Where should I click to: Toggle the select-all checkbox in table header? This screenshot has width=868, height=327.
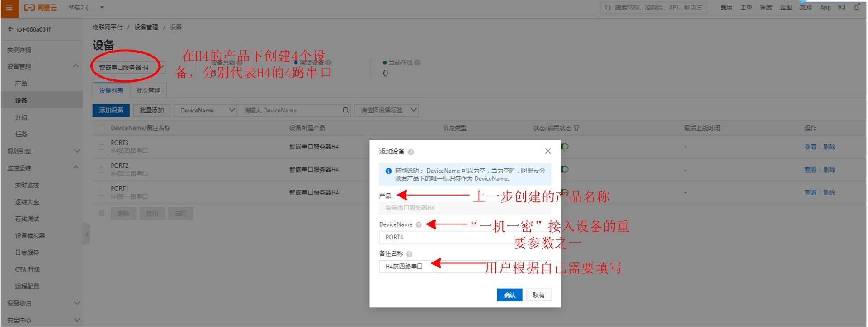[101, 128]
